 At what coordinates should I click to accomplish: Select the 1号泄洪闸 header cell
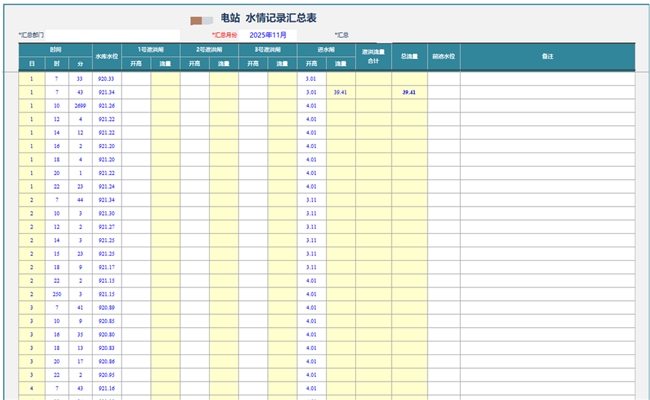[151, 48]
